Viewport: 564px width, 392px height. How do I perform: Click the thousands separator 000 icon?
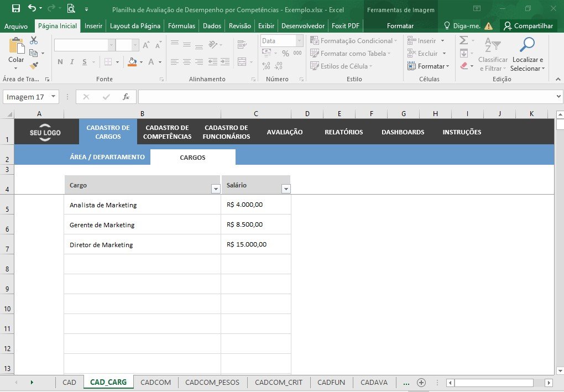[x=297, y=53]
